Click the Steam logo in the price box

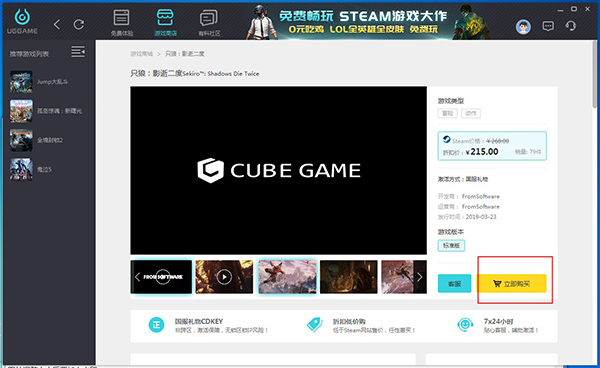tap(447, 139)
